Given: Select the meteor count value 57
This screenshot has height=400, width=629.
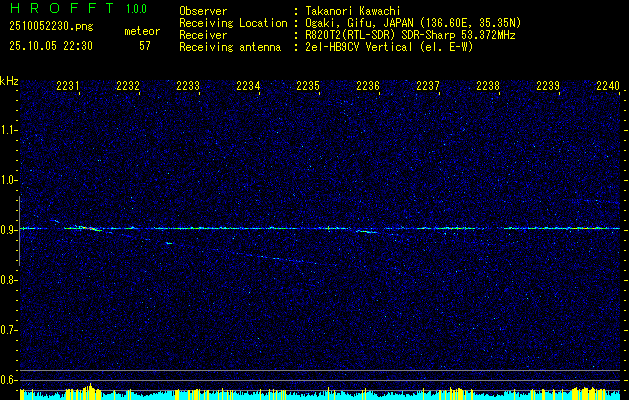Looking at the screenshot, I should 145,46.
